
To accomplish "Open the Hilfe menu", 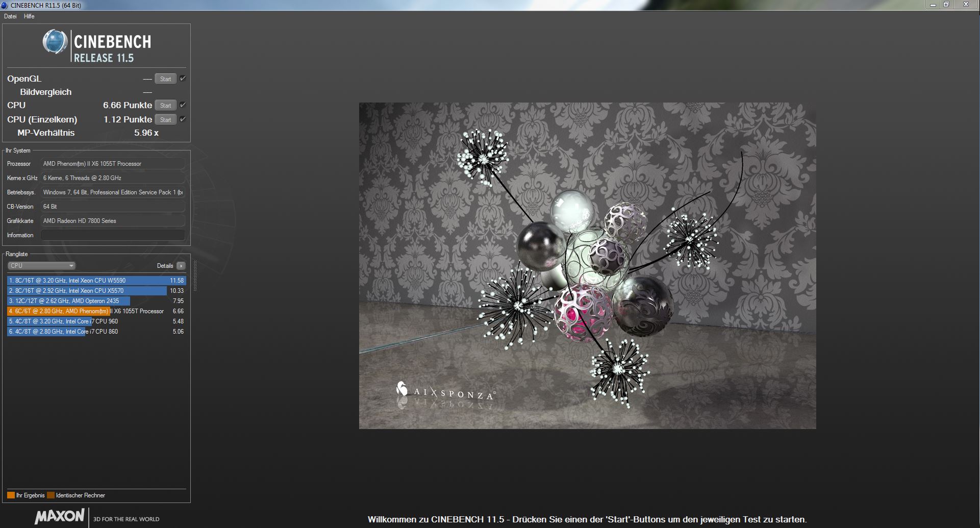I will coord(29,16).
